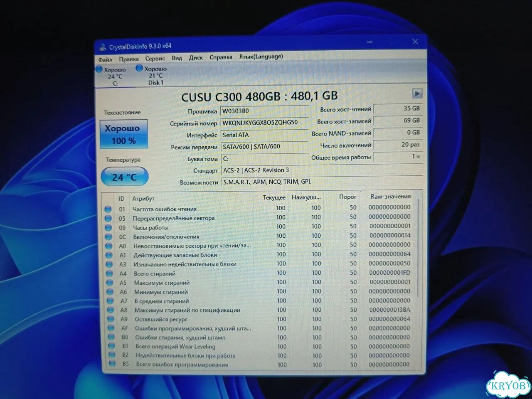Select the Оставшийся ресурс attribute text
This screenshot has height=399, width=532.
point(161,319)
